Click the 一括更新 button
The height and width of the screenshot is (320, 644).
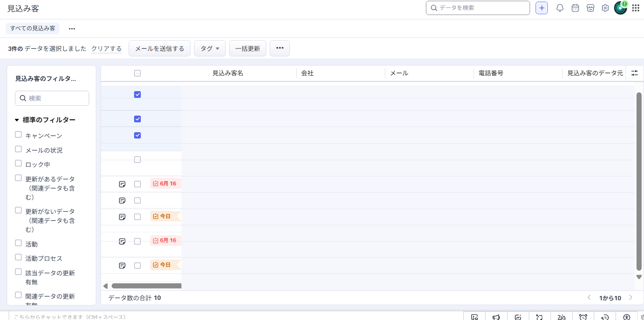248,49
